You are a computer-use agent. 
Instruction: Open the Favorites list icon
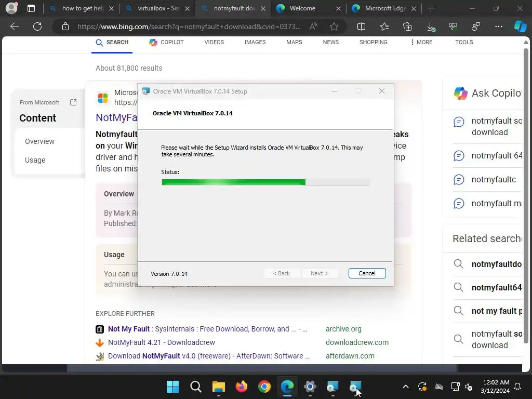(384, 26)
